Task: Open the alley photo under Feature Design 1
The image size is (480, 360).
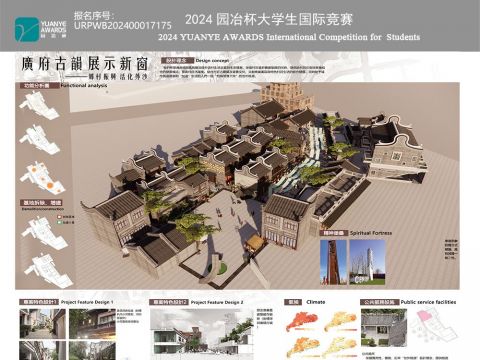Action: coord(43,324)
